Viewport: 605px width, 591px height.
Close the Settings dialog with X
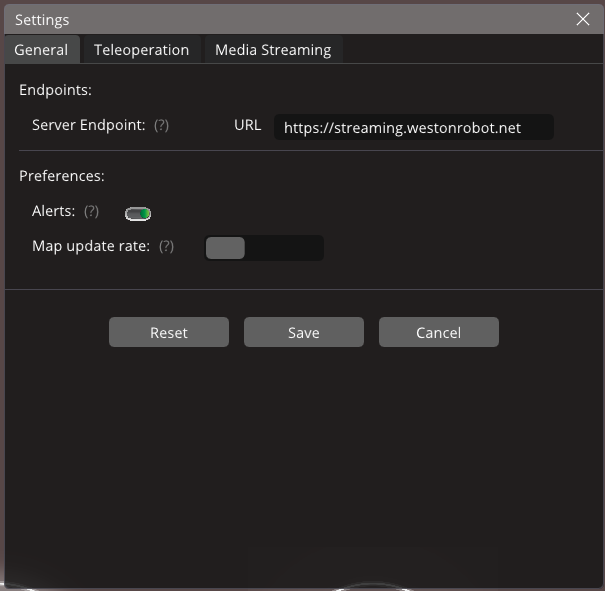(583, 19)
